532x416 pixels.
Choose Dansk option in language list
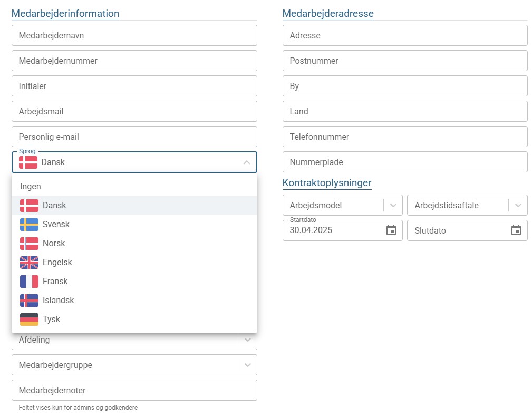click(54, 206)
